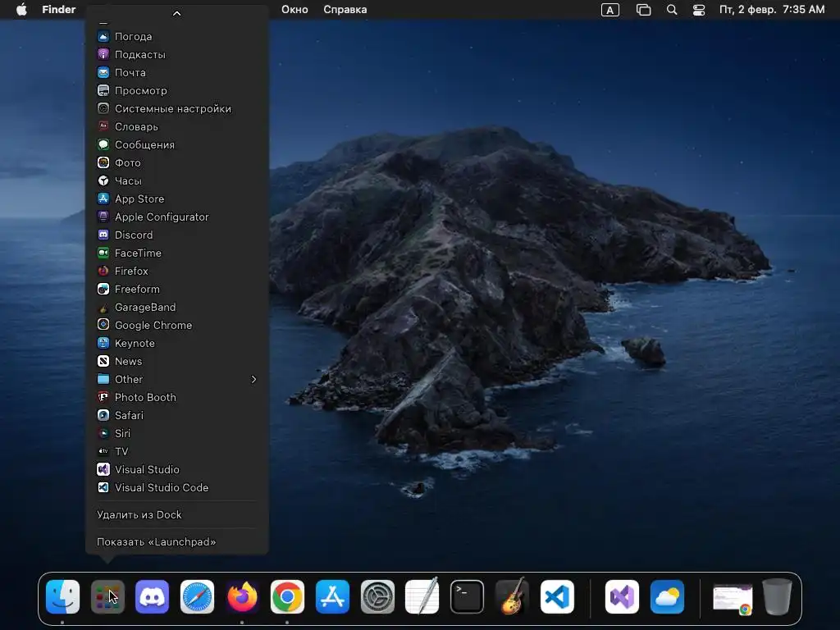Launch GarageBand guitar icon in the Dock
This screenshot has height=630, width=840.
(x=513, y=596)
